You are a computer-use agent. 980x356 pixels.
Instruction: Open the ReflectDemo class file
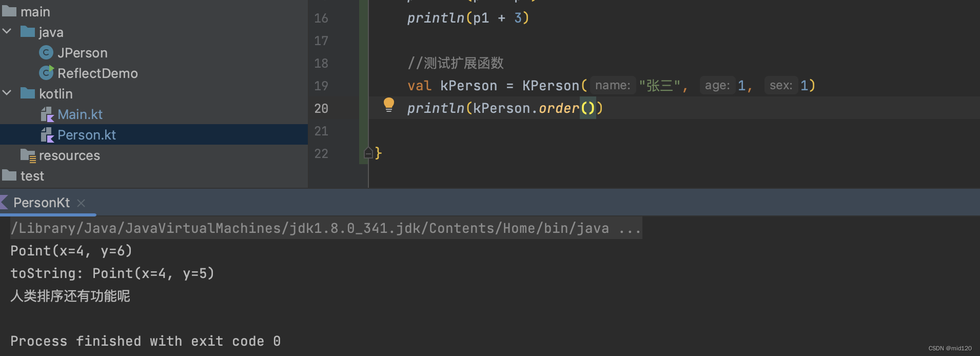[97, 73]
